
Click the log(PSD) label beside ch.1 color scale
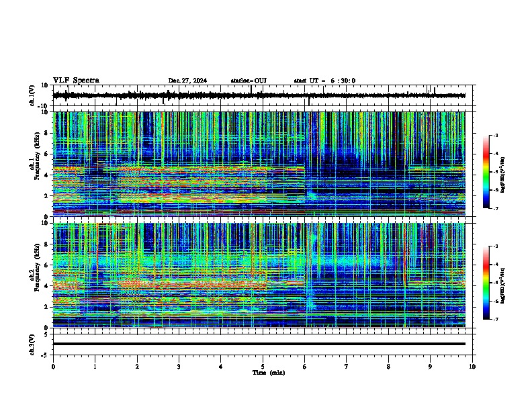503,175
